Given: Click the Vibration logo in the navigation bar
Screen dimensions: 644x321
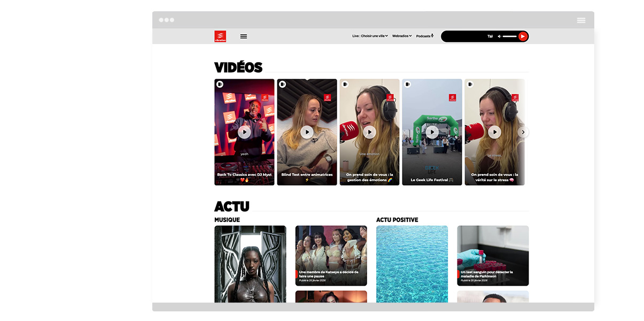Looking at the screenshot, I should tap(221, 36).
